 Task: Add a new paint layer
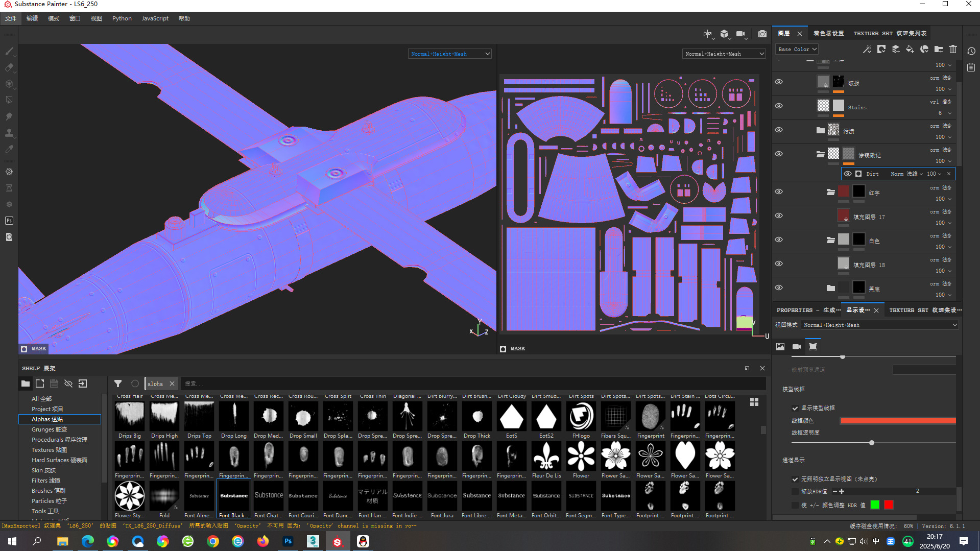point(896,49)
